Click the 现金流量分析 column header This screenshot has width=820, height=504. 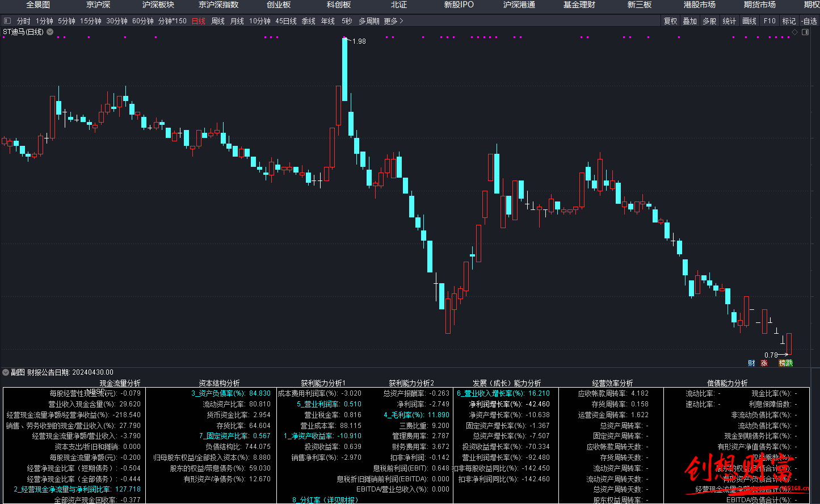120,383
